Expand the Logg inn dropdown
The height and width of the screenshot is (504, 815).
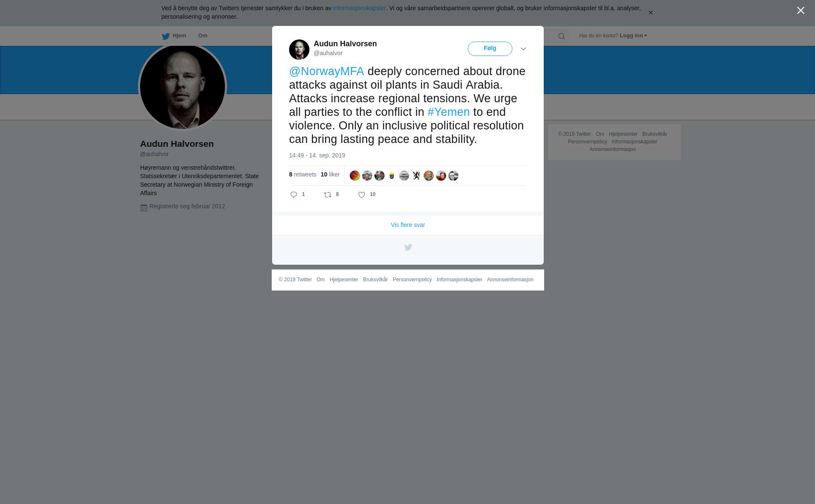point(633,36)
